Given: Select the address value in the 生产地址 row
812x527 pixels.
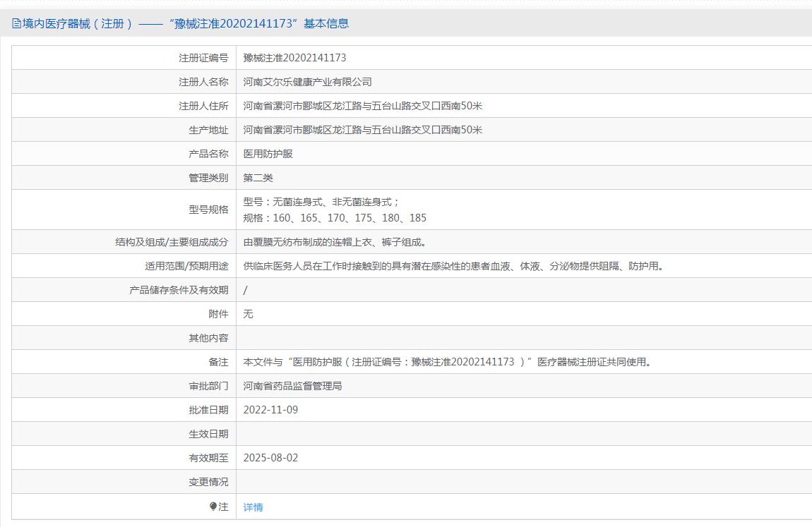Looking at the screenshot, I should pyautogui.click(x=362, y=130).
